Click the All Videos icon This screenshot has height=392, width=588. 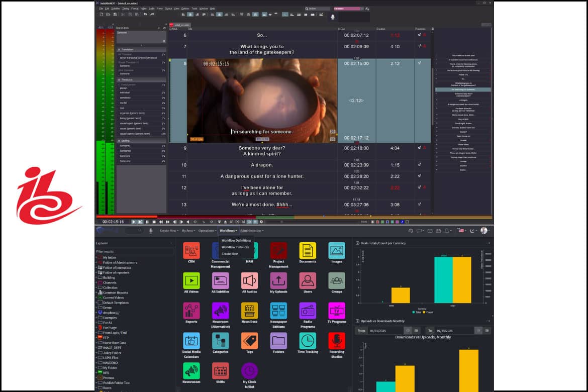(x=191, y=280)
